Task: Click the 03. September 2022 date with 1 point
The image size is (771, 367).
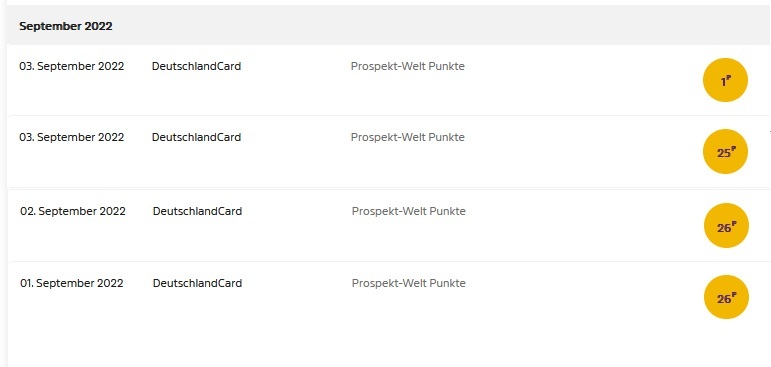Action: coord(72,66)
